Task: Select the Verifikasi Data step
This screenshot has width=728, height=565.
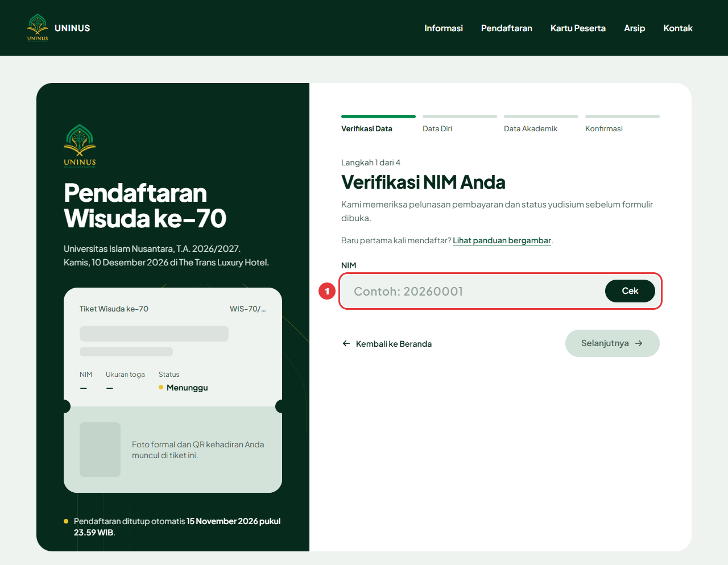Action: pos(378,124)
